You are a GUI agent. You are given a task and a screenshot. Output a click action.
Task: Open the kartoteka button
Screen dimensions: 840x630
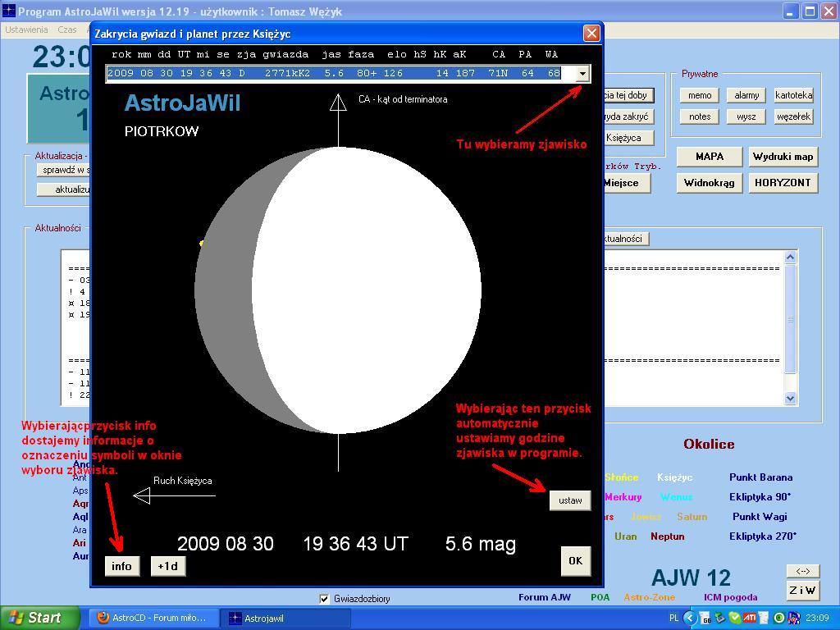point(793,95)
